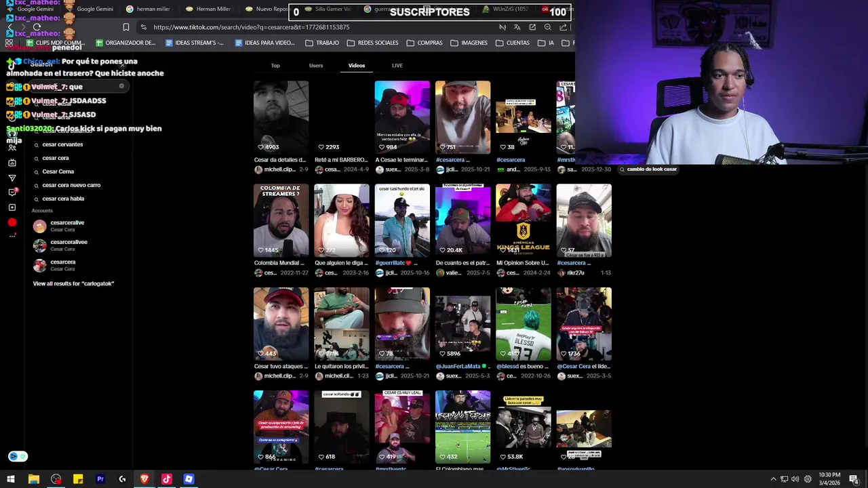Click the share icon in address bar
Viewport: 868px width, 488px height.
pos(564,27)
